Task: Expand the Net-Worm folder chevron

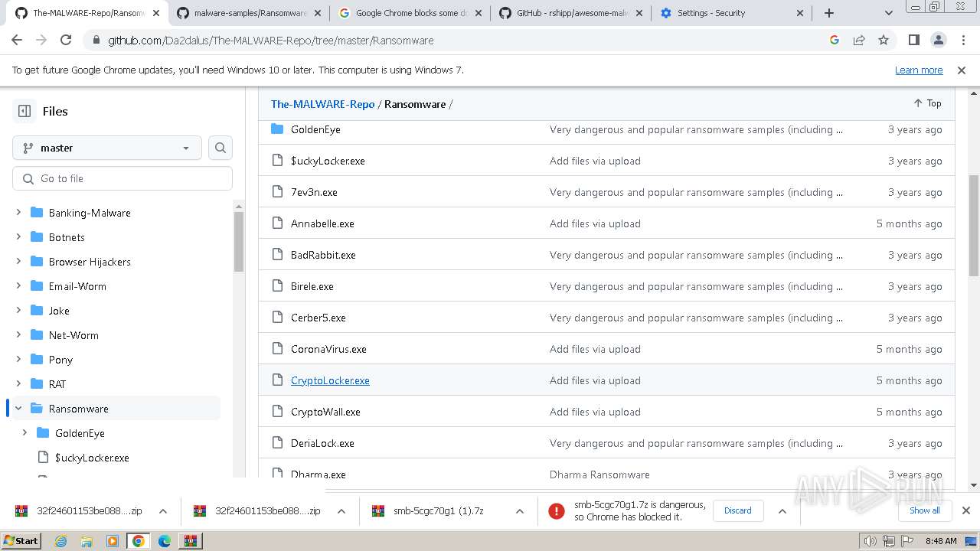Action: point(18,335)
